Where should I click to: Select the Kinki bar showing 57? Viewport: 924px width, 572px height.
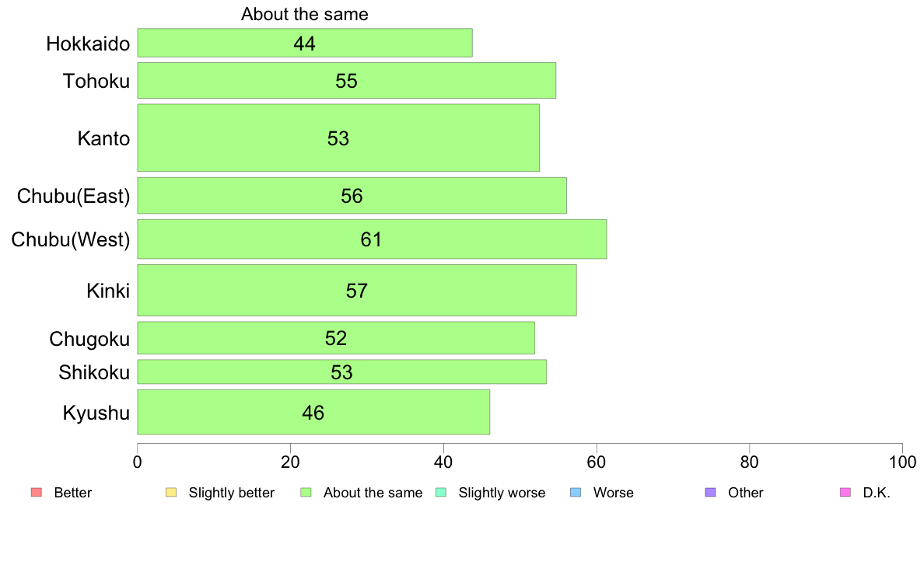tap(357, 291)
